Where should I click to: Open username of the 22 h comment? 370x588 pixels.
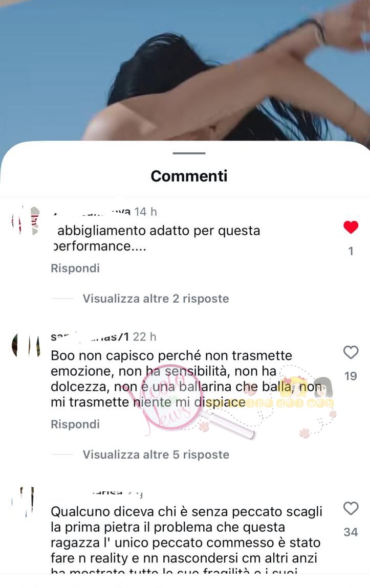click(x=90, y=337)
